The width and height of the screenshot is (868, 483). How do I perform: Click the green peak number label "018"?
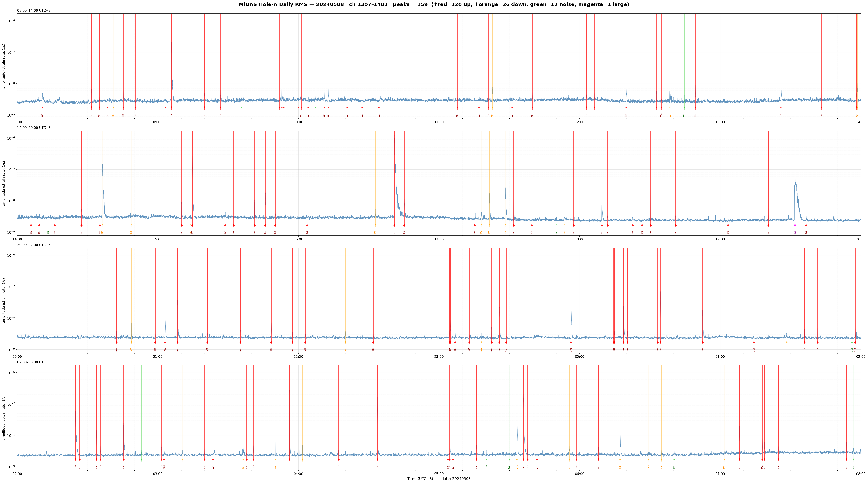pos(316,115)
